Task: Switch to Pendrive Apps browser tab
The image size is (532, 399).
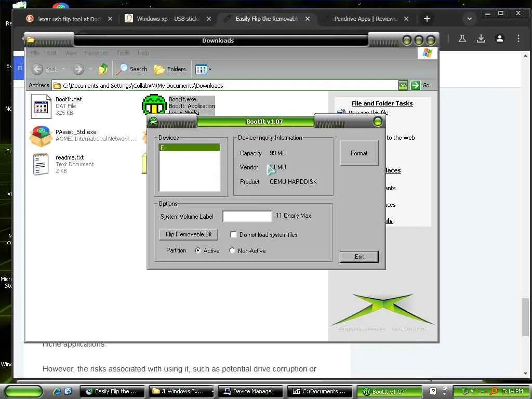Action: pyautogui.click(x=365, y=19)
